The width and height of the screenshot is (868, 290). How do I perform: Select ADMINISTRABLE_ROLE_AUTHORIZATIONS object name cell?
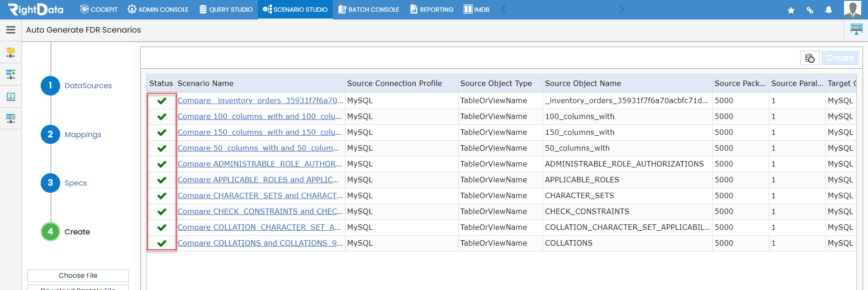click(628, 164)
